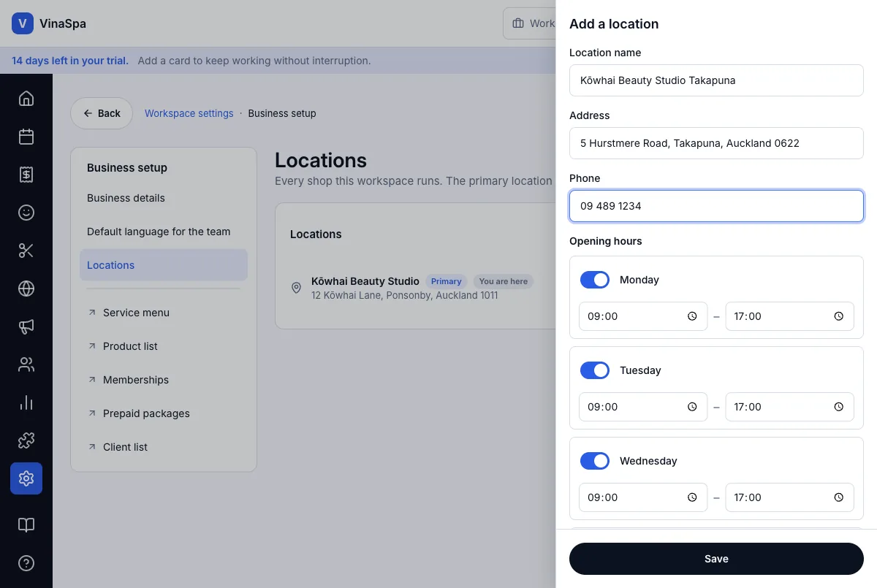Open the Reports bar chart icon

[26, 402]
